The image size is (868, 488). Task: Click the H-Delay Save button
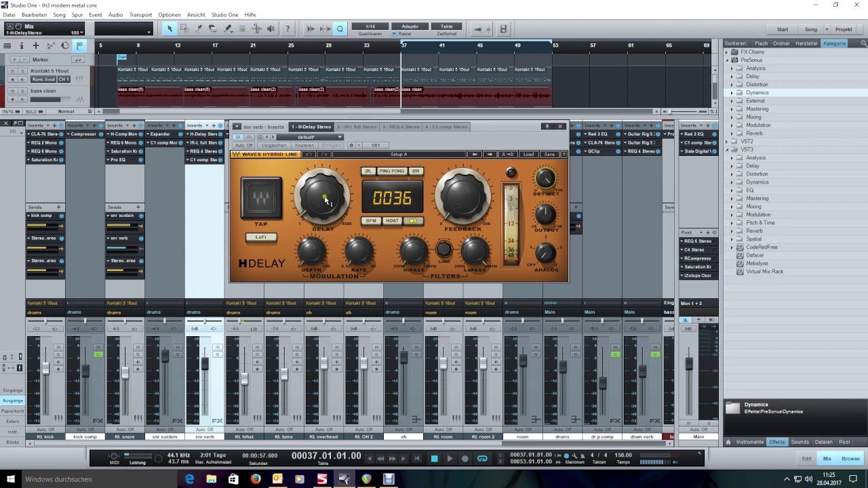click(549, 155)
